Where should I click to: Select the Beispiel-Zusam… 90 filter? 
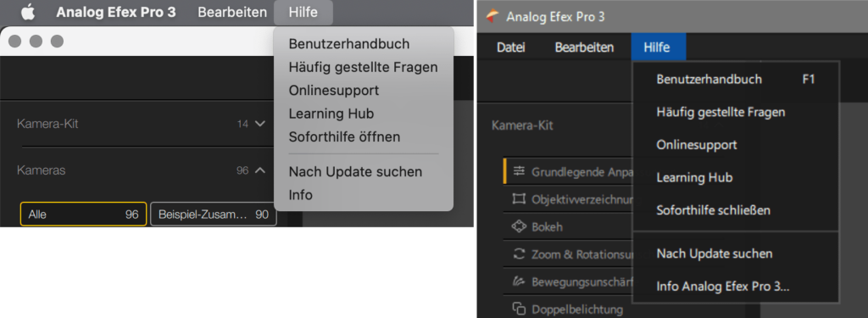pyautogui.click(x=213, y=215)
